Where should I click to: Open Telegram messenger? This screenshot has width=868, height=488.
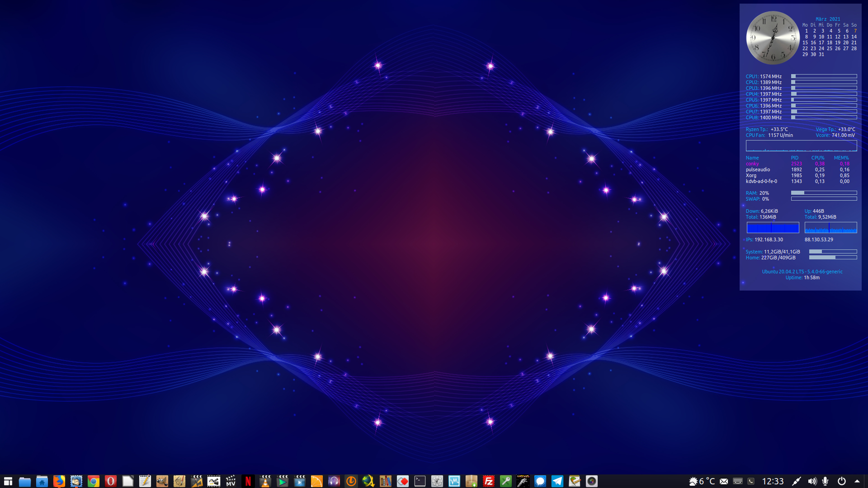557,481
